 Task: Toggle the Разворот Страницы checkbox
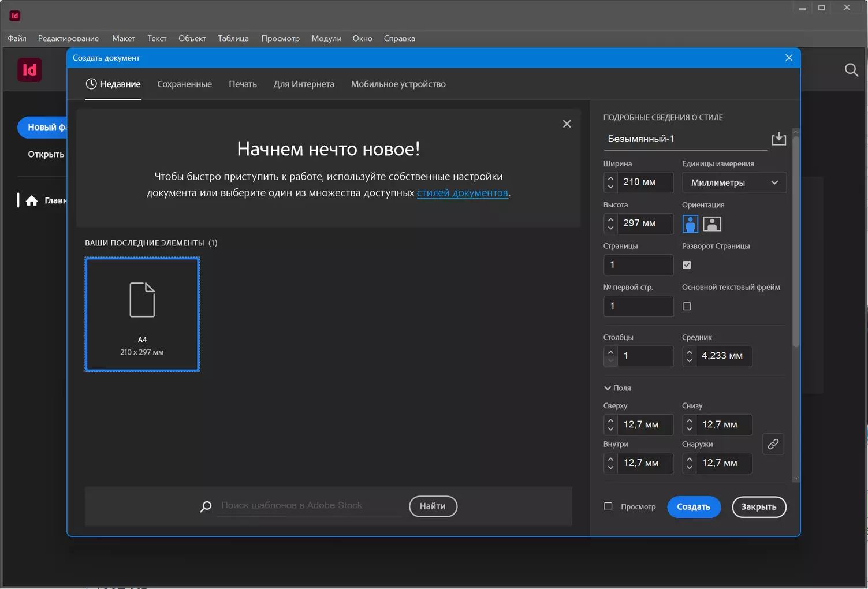coord(687,265)
